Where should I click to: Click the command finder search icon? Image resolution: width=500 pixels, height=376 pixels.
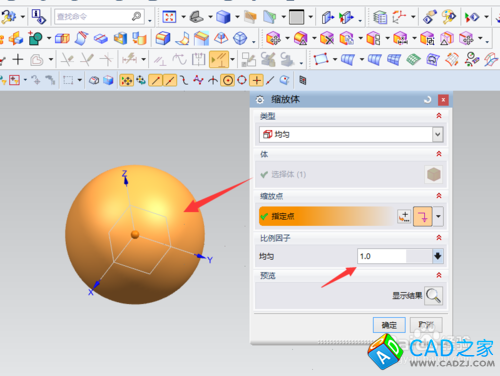(x=136, y=16)
